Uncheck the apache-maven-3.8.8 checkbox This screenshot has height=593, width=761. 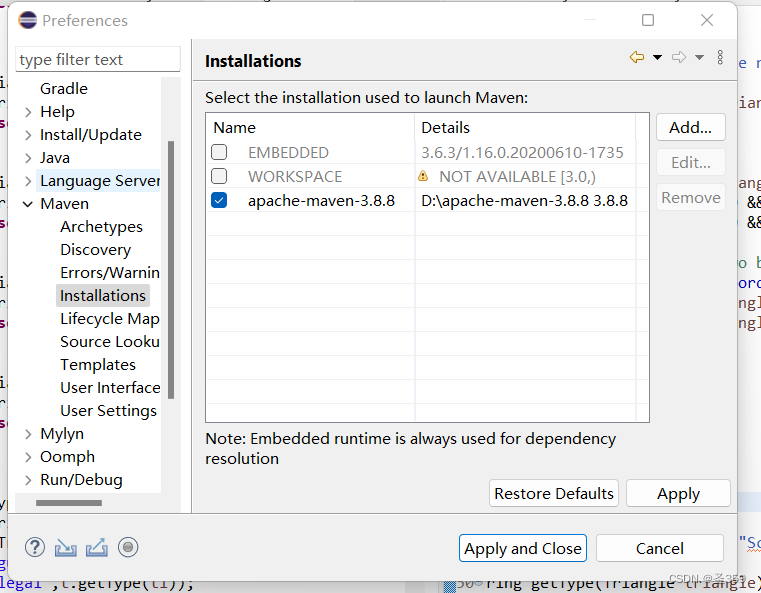pyautogui.click(x=219, y=200)
